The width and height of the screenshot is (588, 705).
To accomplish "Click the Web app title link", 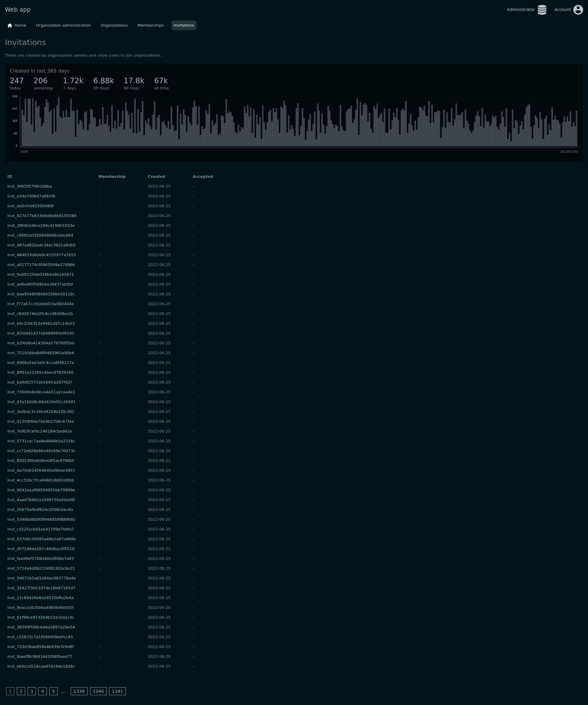I will pos(18,10).
